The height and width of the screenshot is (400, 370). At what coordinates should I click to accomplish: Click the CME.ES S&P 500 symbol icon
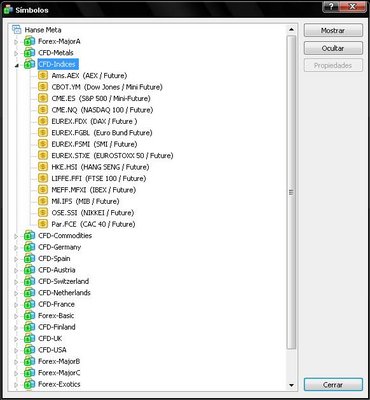click(43, 98)
